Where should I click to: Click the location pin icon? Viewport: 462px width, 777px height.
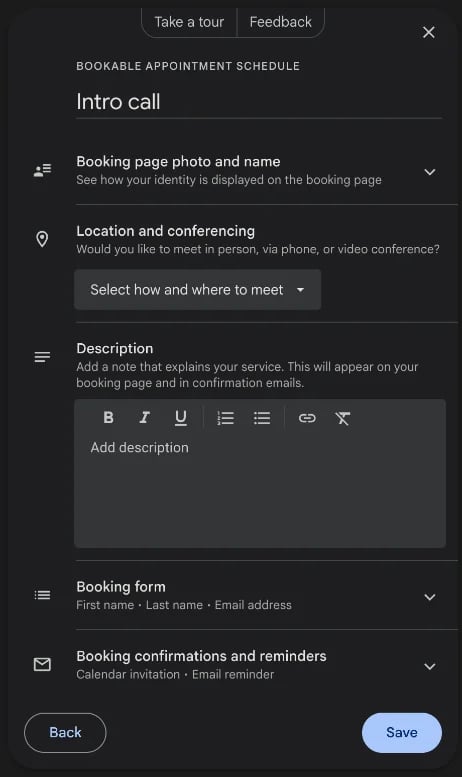pyautogui.click(x=42, y=239)
